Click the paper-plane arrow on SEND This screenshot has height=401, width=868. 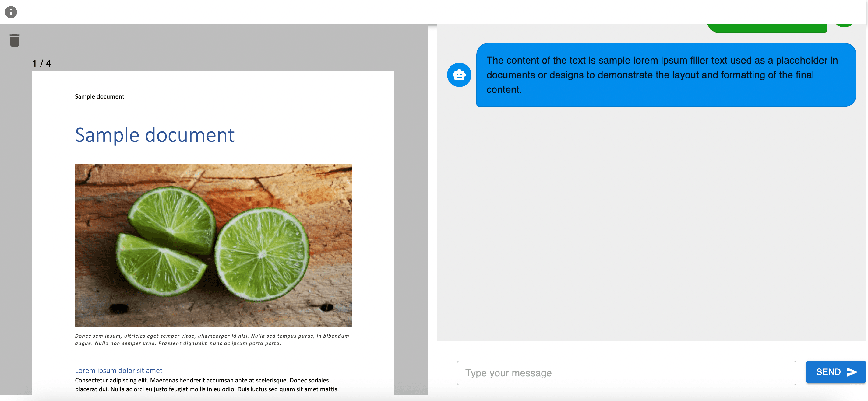point(852,372)
